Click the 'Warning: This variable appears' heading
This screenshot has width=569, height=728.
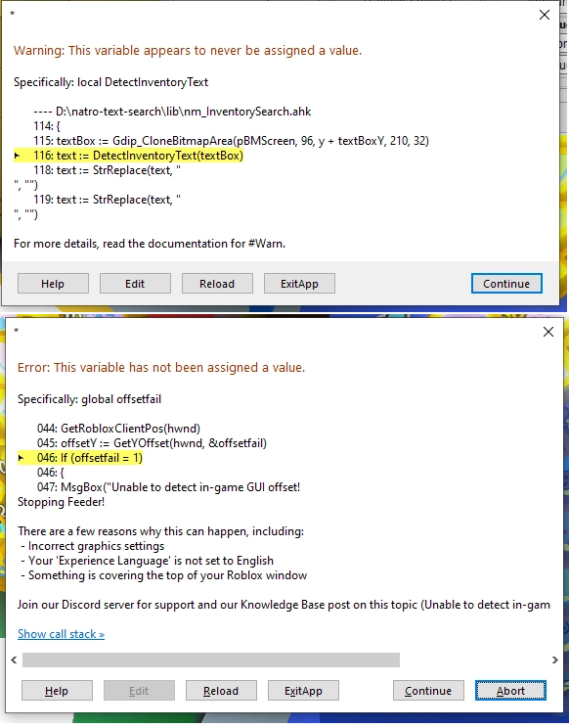[188, 50]
